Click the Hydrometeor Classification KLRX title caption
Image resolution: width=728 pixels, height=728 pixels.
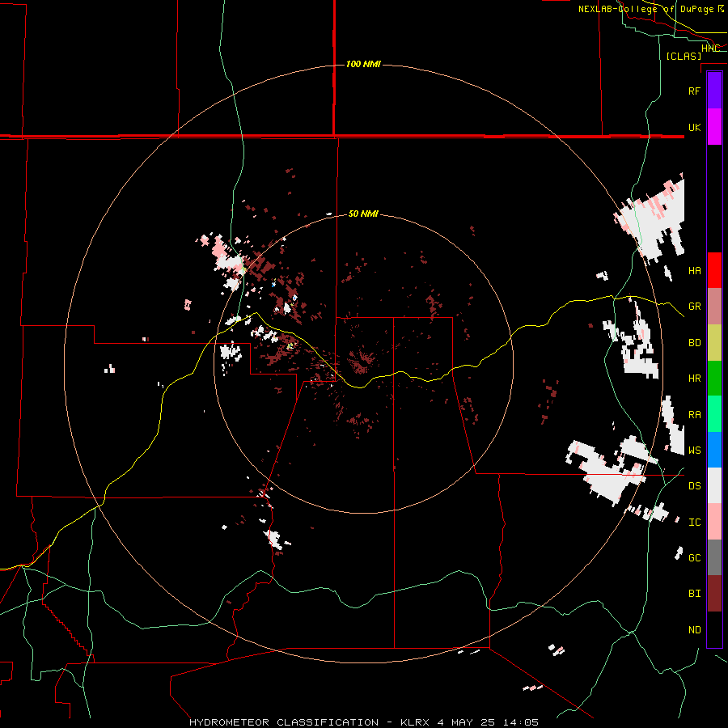pyautogui.click(x=363, y=722)
